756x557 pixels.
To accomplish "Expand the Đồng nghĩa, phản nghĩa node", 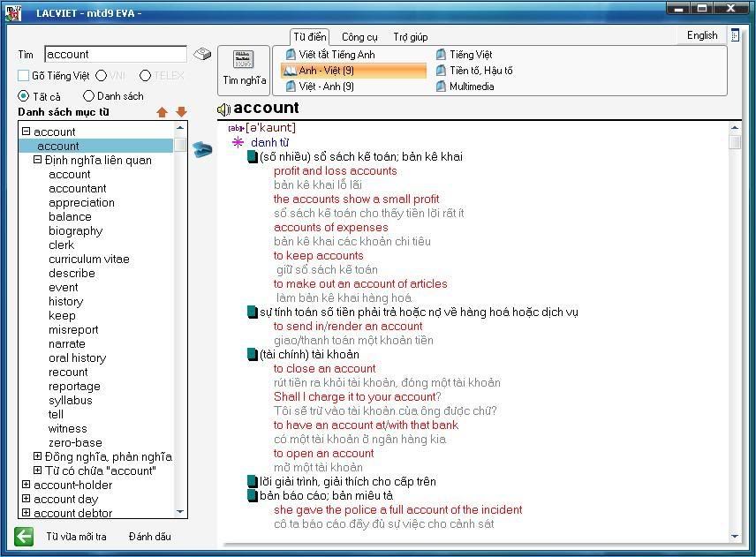I will click(x=37, y=455).
